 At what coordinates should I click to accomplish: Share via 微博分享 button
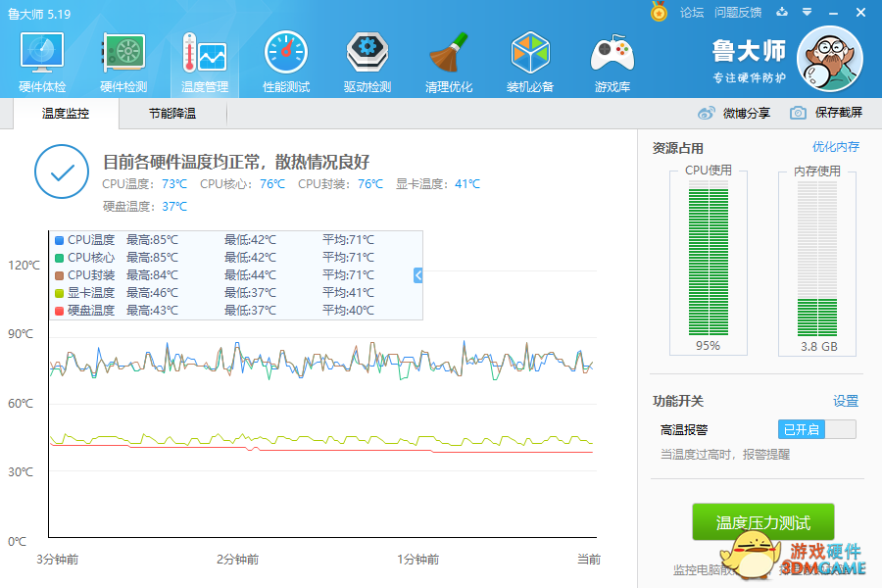[x=734, y=113]
